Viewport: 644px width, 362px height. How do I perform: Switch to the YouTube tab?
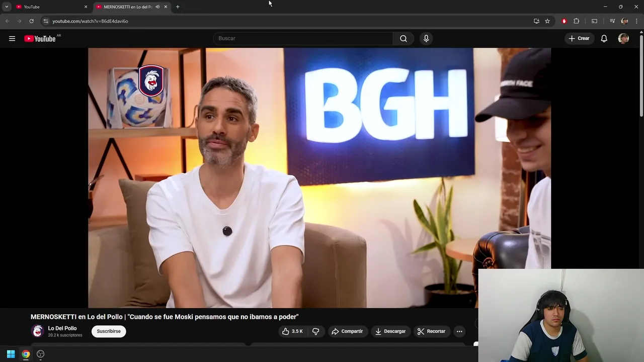pos(52,7)
